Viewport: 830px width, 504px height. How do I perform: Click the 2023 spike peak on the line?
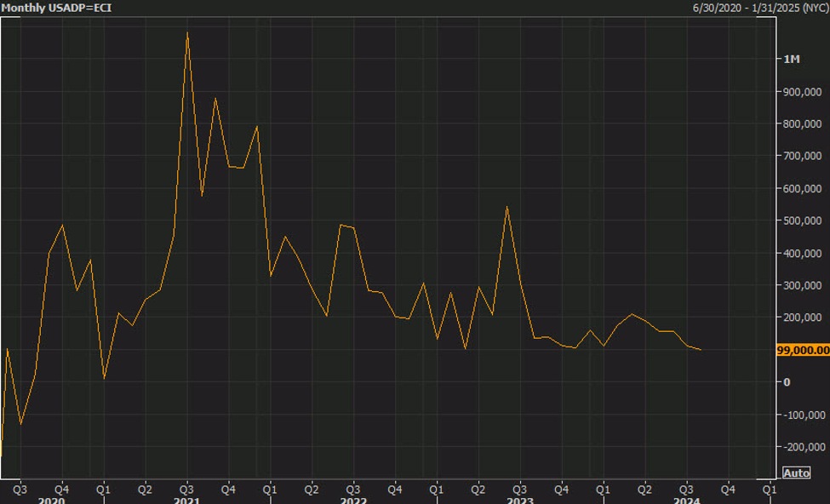click(507, 207)
